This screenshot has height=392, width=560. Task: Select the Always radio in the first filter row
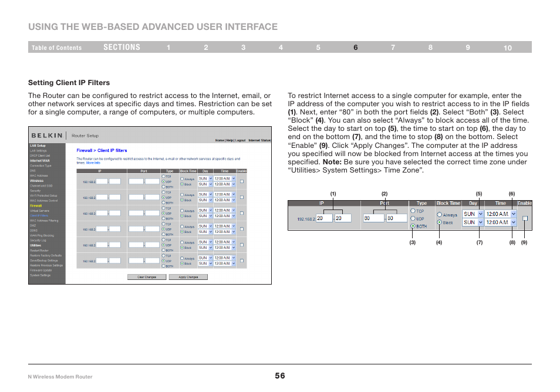click(x=182, y=179)
